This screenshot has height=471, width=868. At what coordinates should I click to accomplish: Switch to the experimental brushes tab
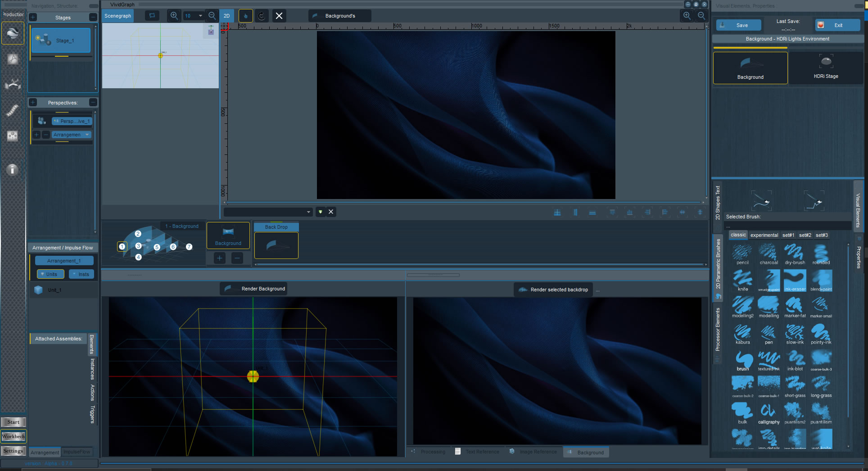coord(764,235)
